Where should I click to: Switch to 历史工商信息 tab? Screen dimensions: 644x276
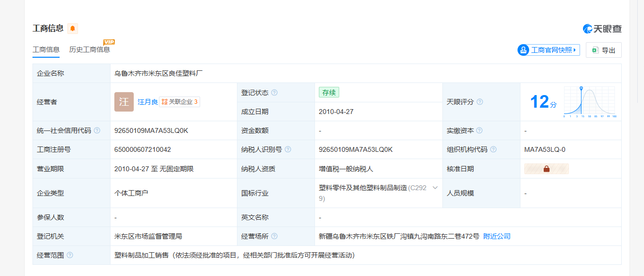(x=90, y=49)
